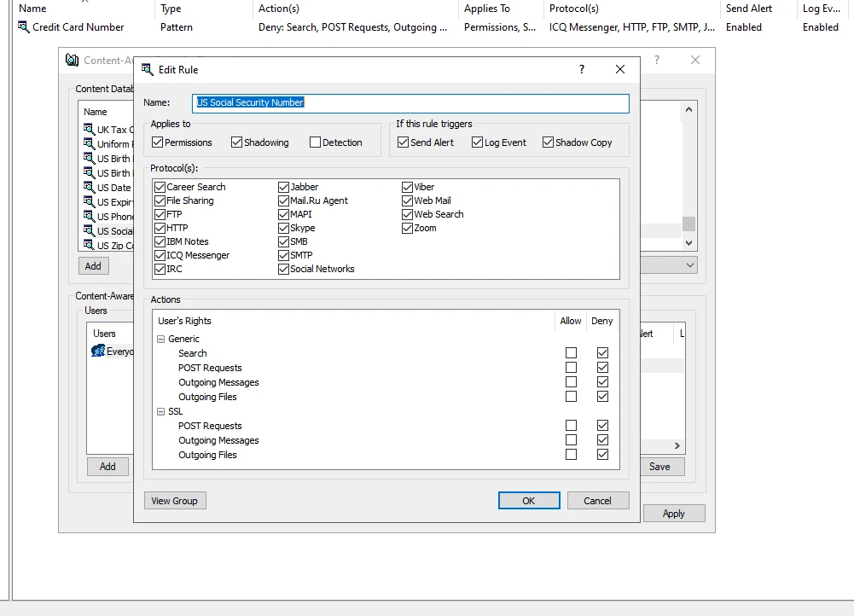Viewport: 854px width, 616px height.
Task: Click the US Date content database icon
Action: (89, 188)
